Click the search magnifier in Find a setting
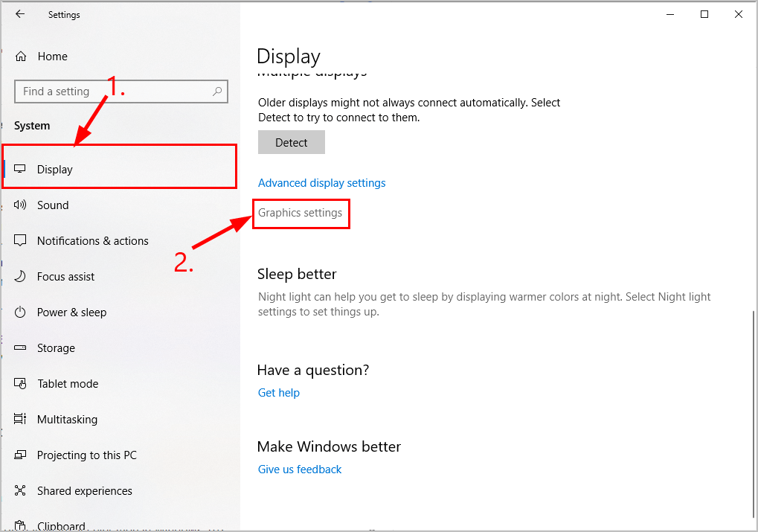Image resolution: width=758 pixels, height=532 pixels. (216, 91)
